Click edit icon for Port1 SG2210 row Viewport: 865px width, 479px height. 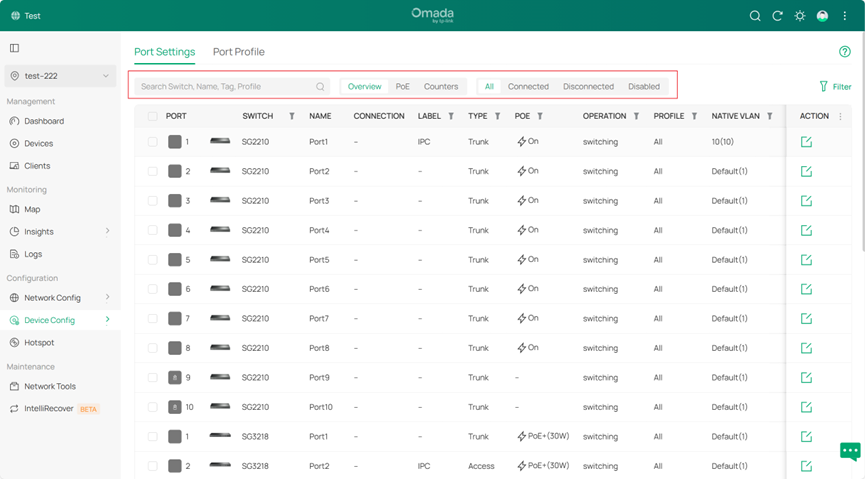point(806,142)
